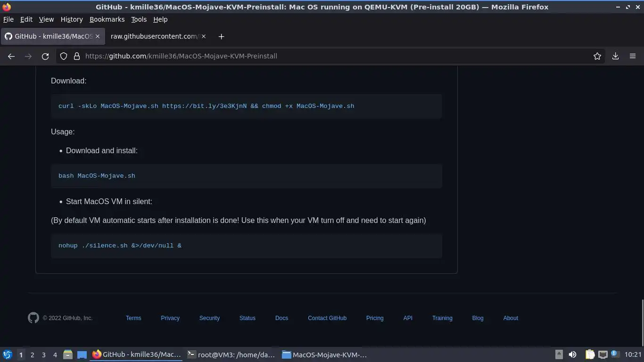
Task: Switch to workspace 3 in the pager
Action: [43, 354]
